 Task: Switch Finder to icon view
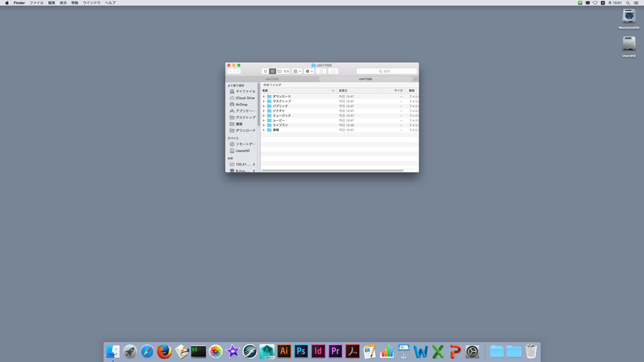click(266, 72)
